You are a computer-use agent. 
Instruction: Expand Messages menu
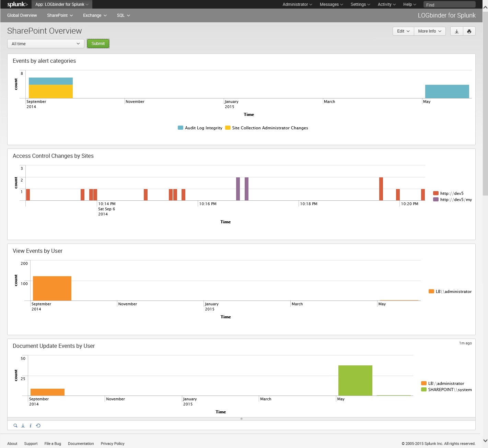click(331, 4)
